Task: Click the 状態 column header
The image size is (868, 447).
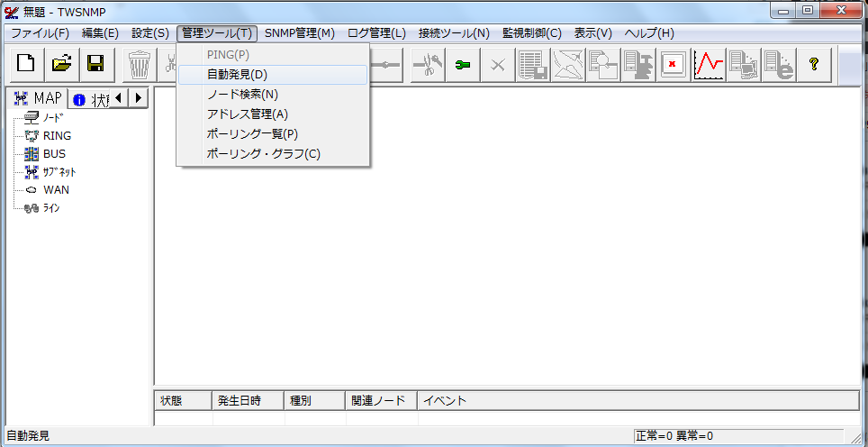Action: coord(183,400)
